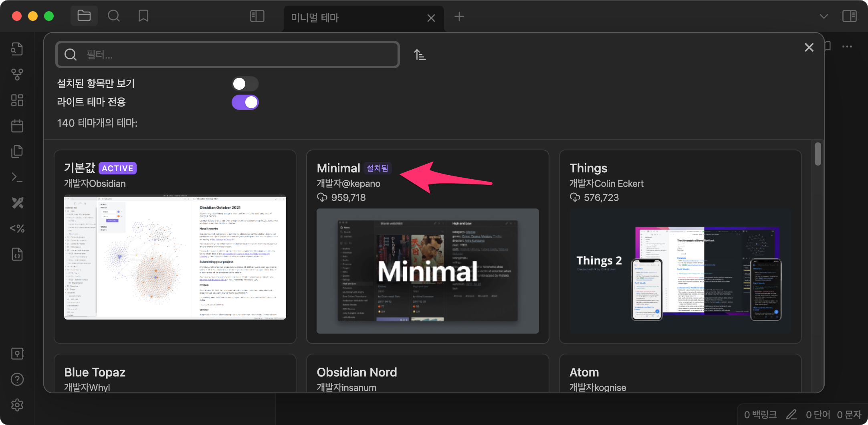Click the 959,718 download count
Image resolution: width=868 pixels, height=425 pixels.
pyautogui.click(x=348, y=197)
